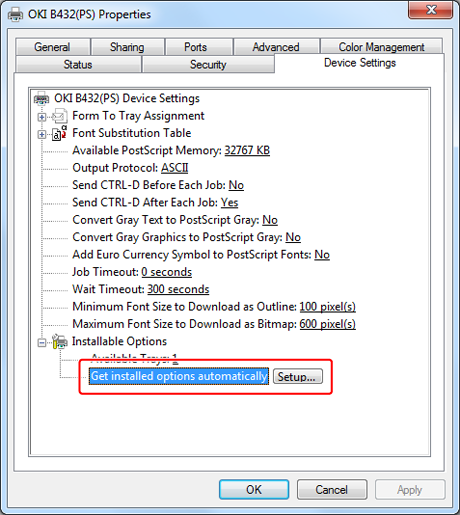Select the OKI B432(PS) Device Settings root icon
Viewport: 460px width, 515px height.
click(x=42, y=98)
